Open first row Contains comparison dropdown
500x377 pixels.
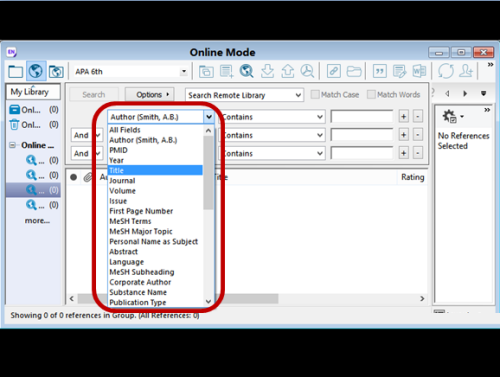click(271, 117)
